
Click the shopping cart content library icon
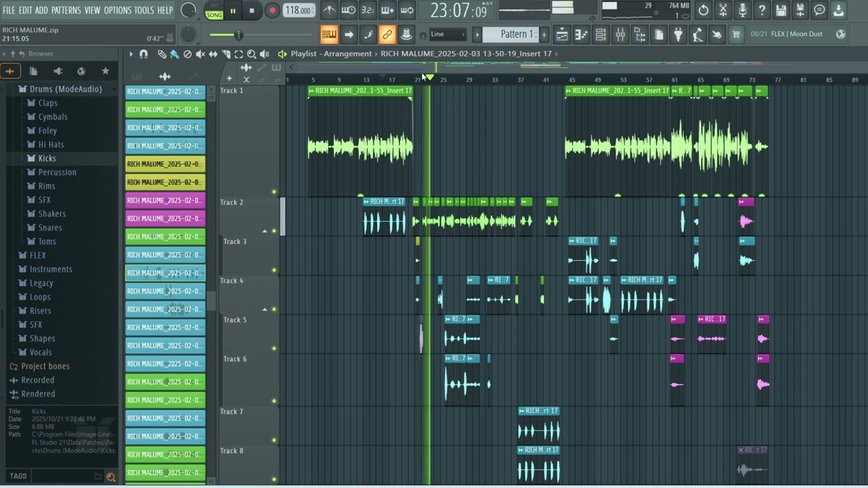pyautogui.click(x=736, y=35)
